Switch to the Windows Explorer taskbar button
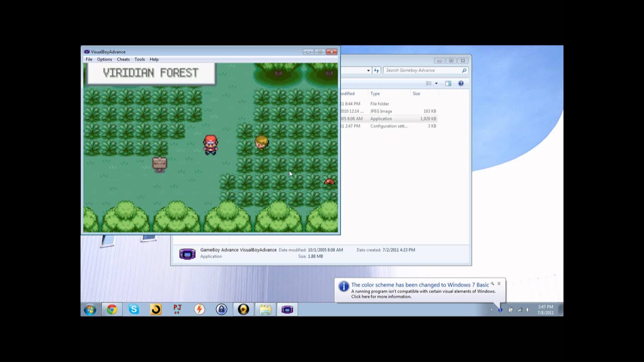Screen dimensions: 644x362 tap(265, 310)
